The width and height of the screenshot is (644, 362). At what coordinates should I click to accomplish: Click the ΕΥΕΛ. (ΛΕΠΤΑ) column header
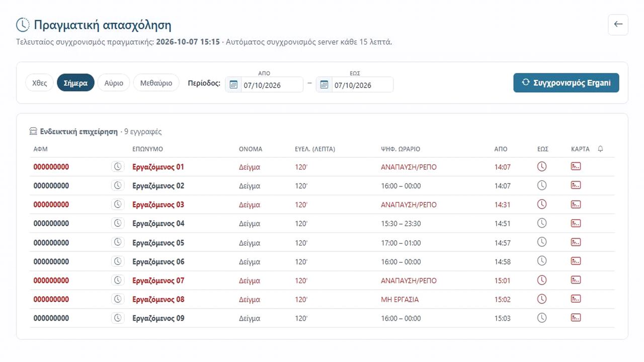coord(315,149)
